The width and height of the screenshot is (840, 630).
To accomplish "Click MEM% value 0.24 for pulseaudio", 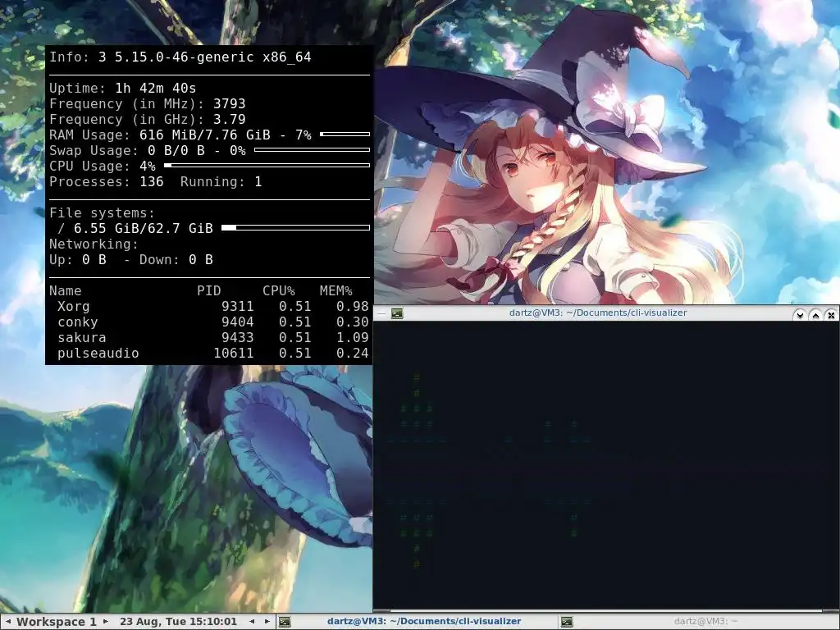I will (353, 353).
